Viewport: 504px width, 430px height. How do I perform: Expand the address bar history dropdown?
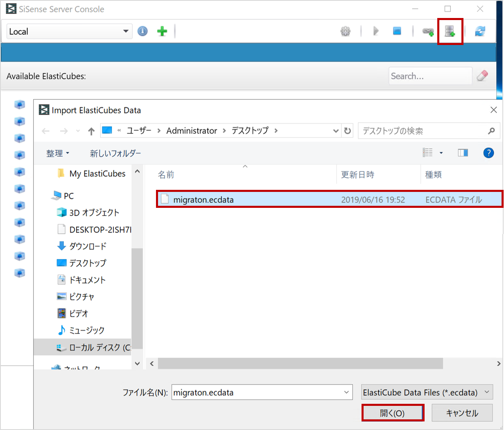[x=336, y=131]
